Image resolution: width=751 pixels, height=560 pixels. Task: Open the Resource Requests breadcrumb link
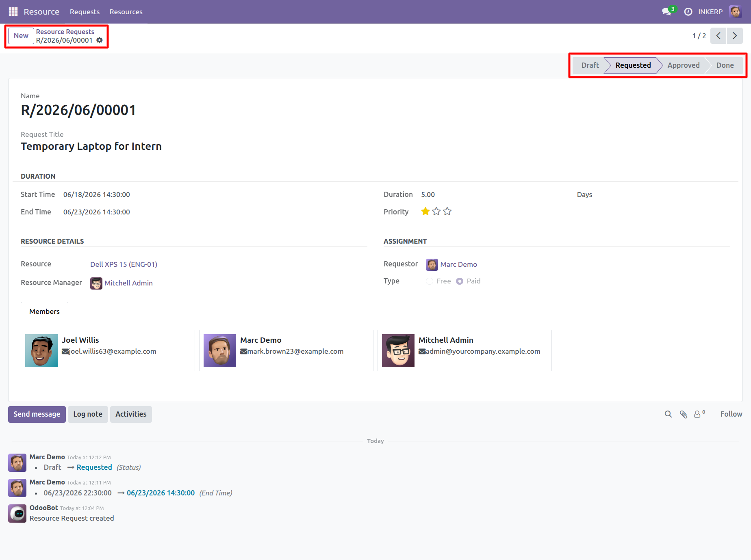click(65, 32)
